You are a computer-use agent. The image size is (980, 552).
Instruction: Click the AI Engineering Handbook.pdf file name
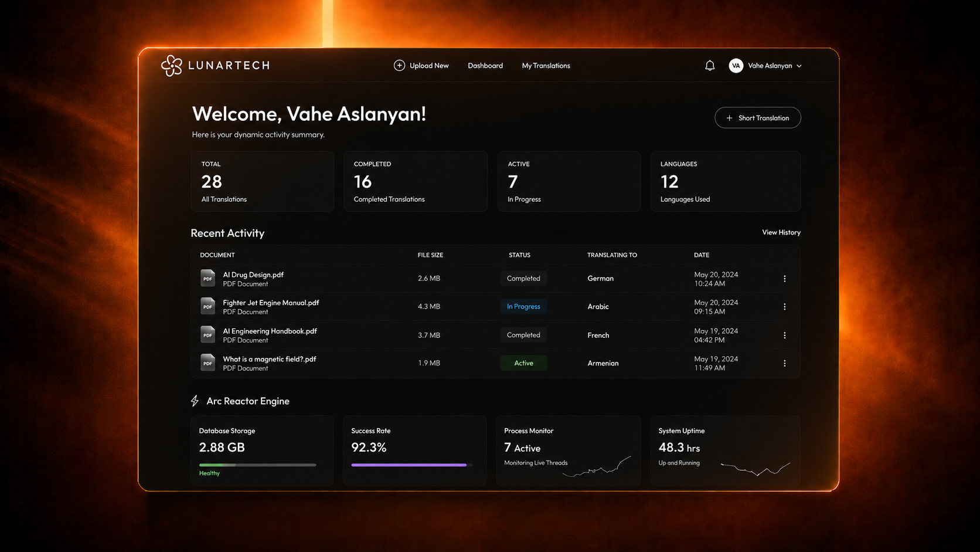[270, 331]
